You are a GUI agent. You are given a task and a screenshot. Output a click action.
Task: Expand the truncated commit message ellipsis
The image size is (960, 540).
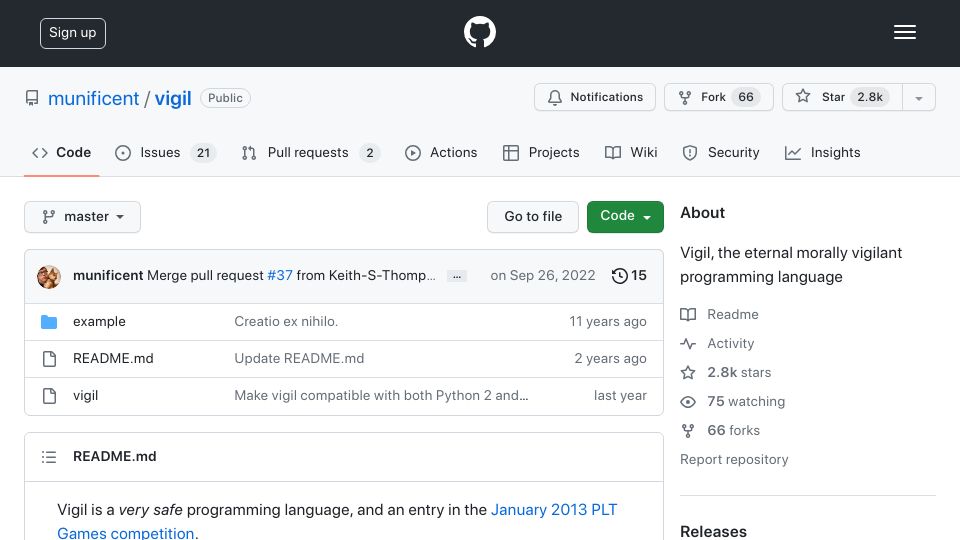click(457, 276)
